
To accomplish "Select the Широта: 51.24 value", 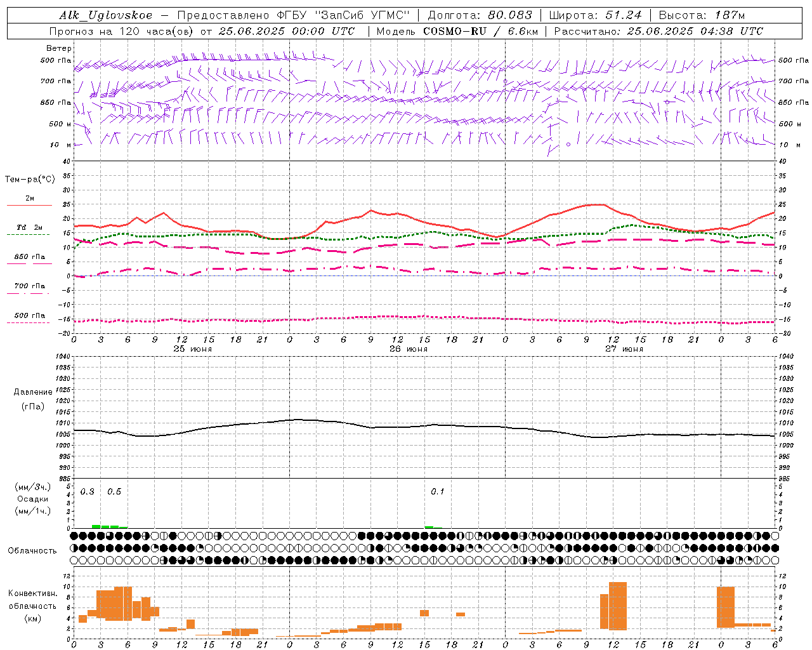I will 595,15.
